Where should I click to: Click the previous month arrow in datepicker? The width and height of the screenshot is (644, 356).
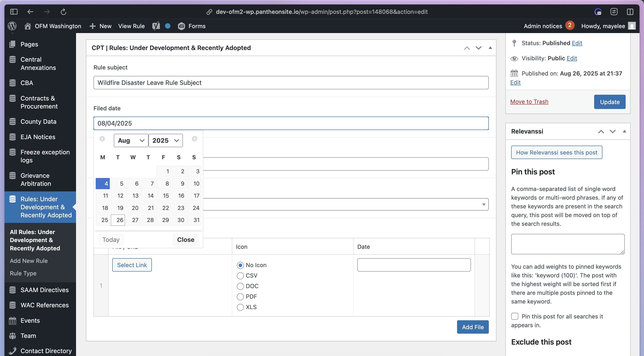tap(102, 139)
